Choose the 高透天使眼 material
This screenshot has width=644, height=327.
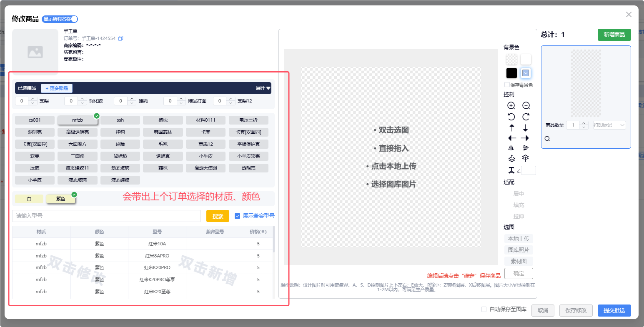[x=206, y=168]
